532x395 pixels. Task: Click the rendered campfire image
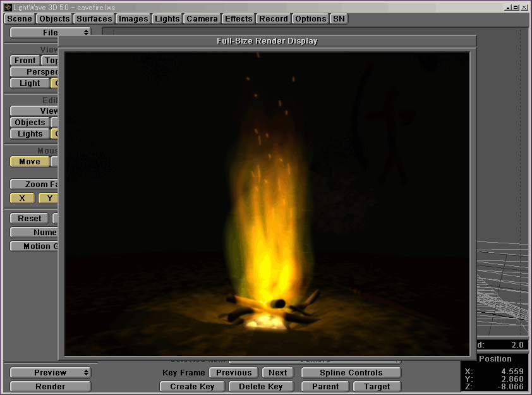(267, 204)
